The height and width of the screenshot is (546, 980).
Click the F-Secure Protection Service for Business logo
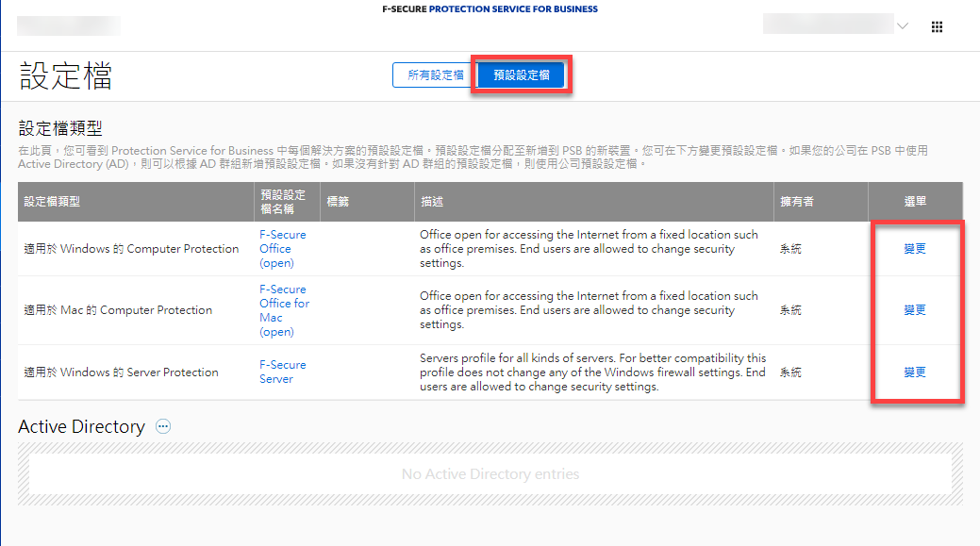click(x=490, y=9)
